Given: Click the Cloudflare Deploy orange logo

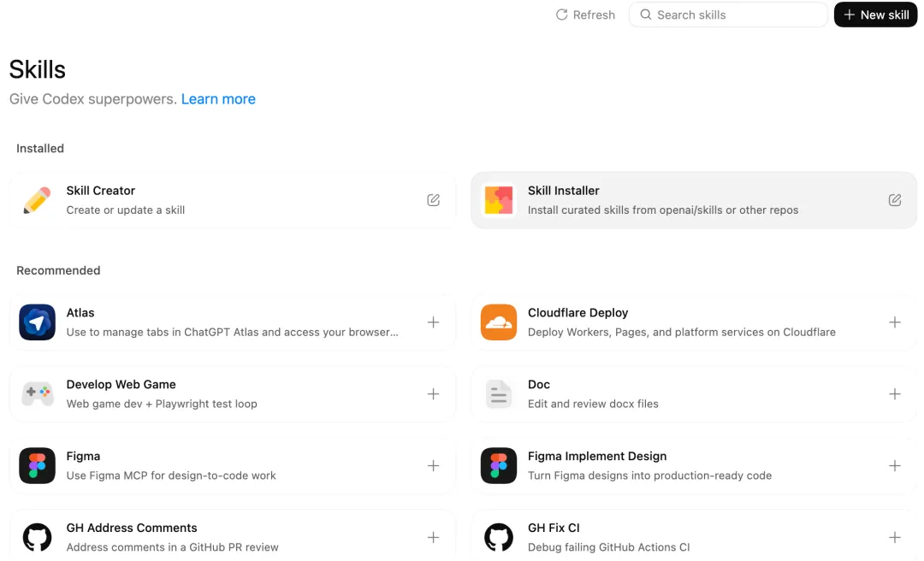Looking at the screenshot, I should point(499,322).
